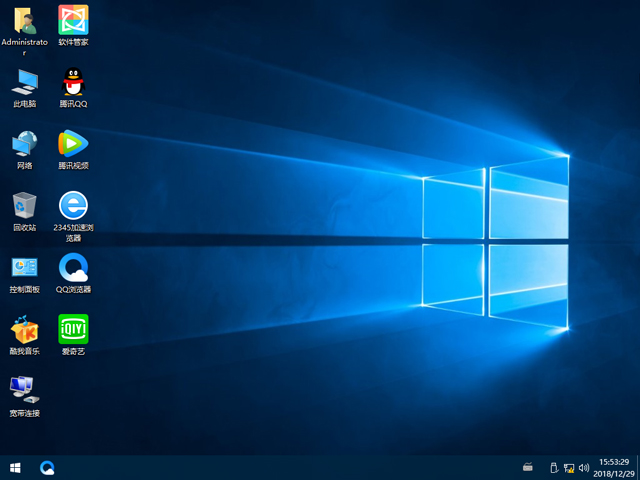Click the 此电脑 (This PC) icon
This screenshot has width=640, height=480.
click(x=24, y=81)
